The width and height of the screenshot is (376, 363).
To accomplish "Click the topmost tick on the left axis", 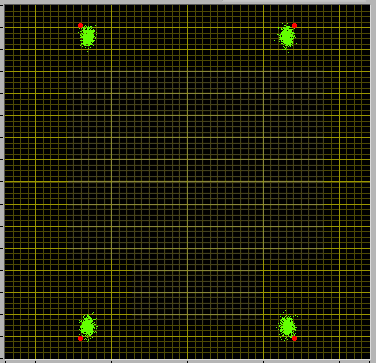I will coord(2,5).
